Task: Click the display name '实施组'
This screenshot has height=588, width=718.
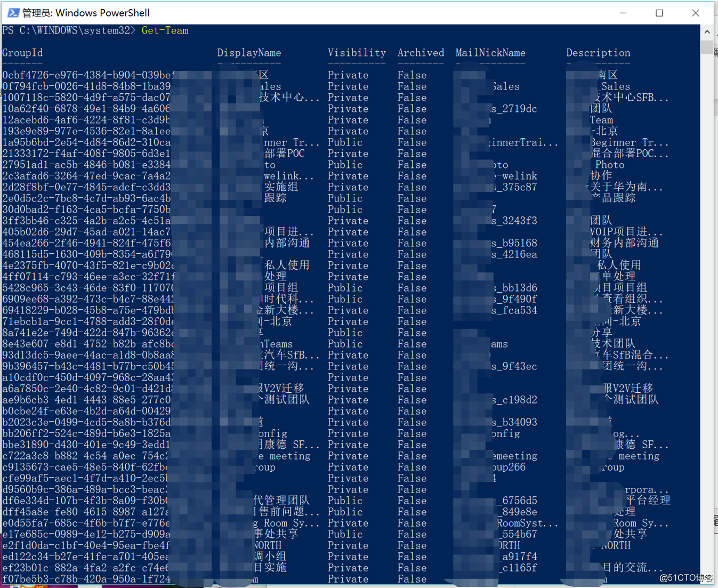Action: pyautogui.click(x=281, y=187)
